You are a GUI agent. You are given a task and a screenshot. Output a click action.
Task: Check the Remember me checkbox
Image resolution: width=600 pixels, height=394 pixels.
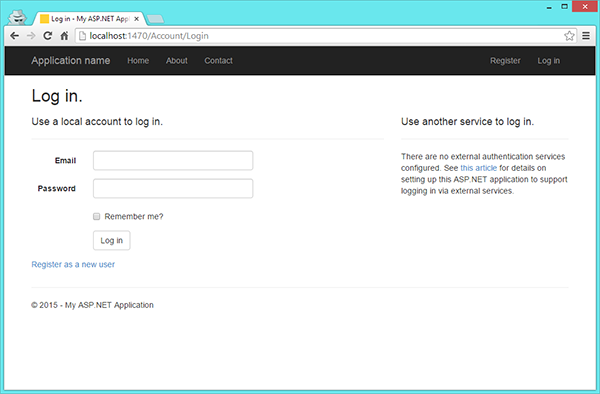[96, 217]
